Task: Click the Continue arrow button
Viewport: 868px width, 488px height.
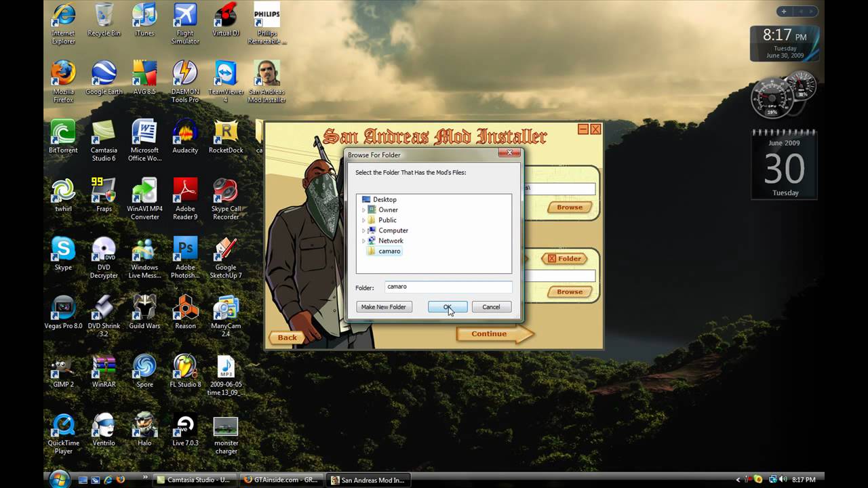Action: (x=495, y=333)
